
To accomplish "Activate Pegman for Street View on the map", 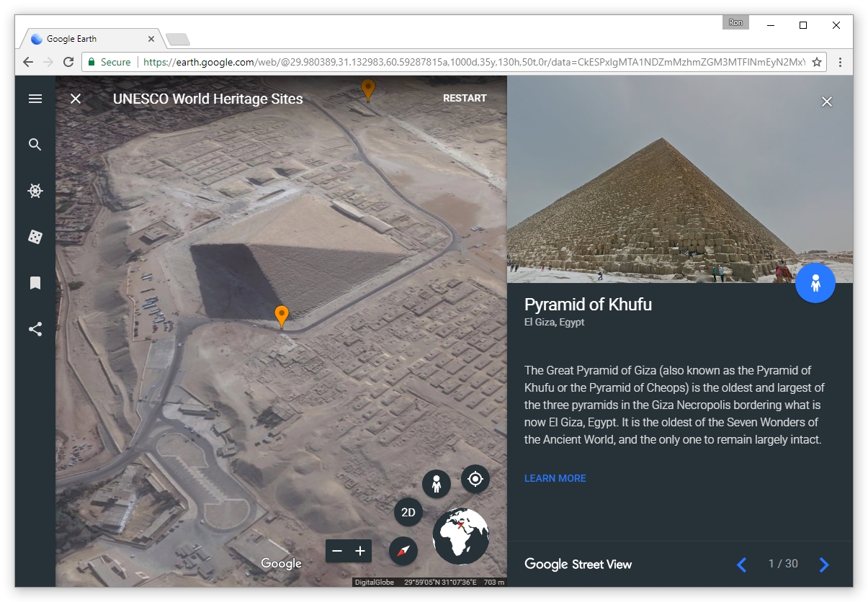I will tap(437, 483).
